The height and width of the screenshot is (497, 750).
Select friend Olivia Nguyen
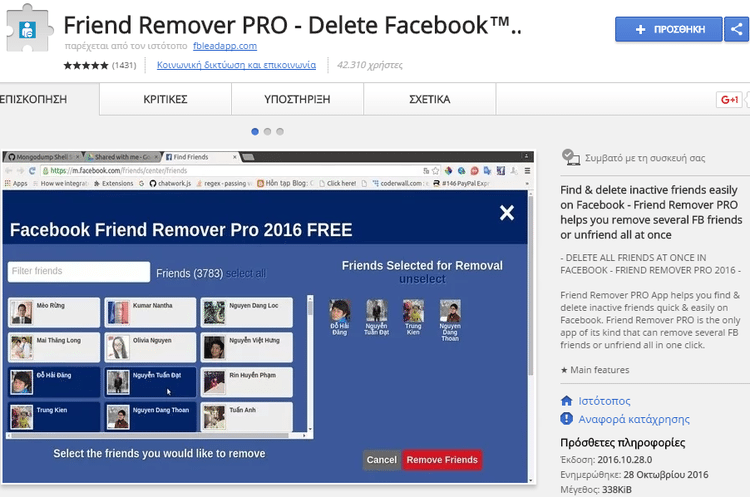[x=150, y=347]
